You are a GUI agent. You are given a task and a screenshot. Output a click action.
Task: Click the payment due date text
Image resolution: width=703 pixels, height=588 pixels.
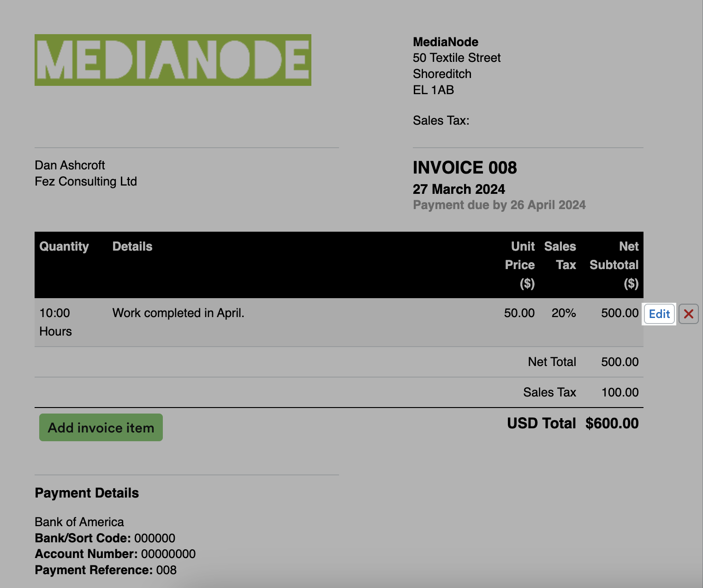click(x=499, y=205)
